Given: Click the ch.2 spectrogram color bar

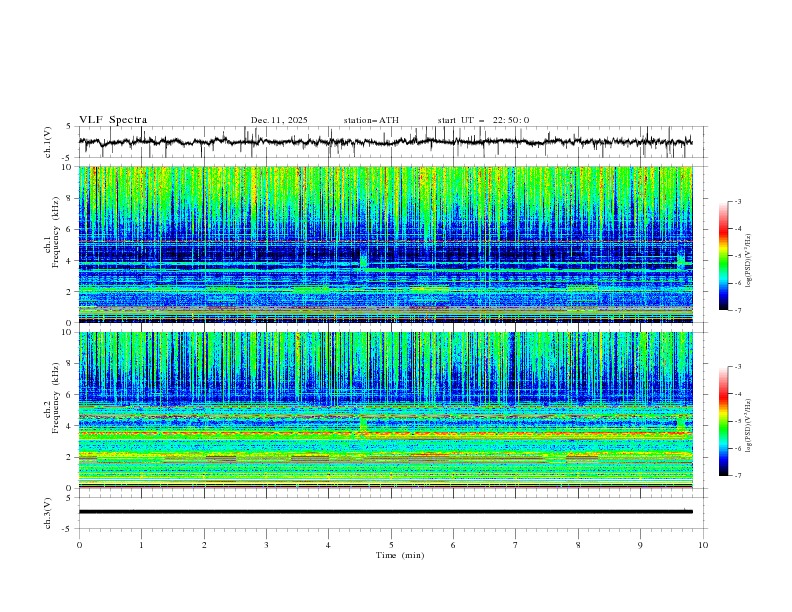Looking at the screenshot, I should [x=723, y=421].
